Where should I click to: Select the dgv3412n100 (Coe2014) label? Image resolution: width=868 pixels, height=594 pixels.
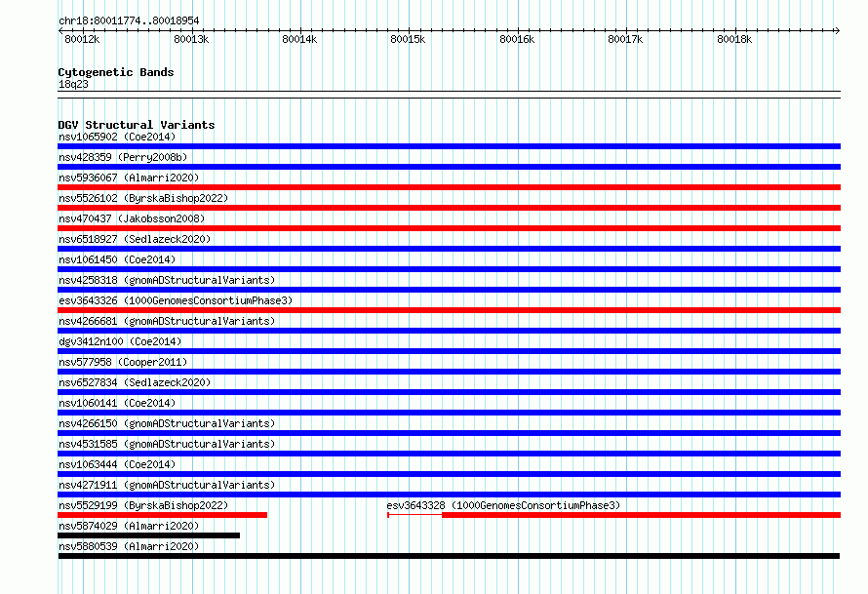coord(120,341)
